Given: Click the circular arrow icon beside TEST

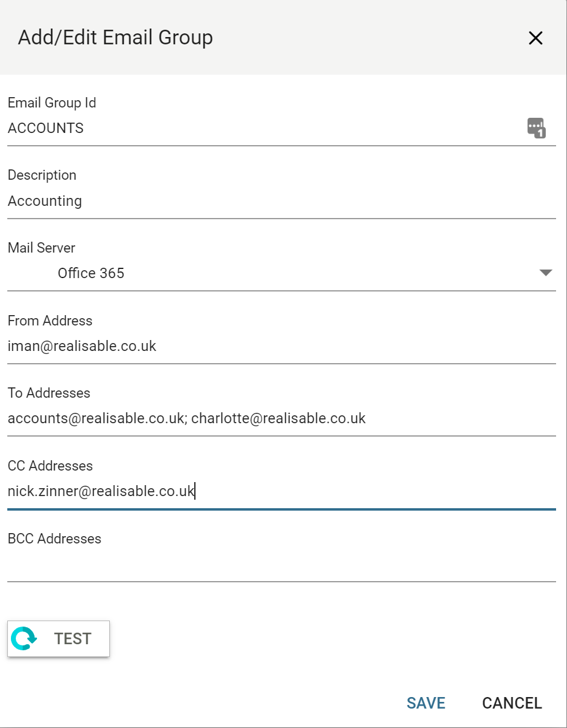Looking at the screenshot, I should tap(24, 639).
